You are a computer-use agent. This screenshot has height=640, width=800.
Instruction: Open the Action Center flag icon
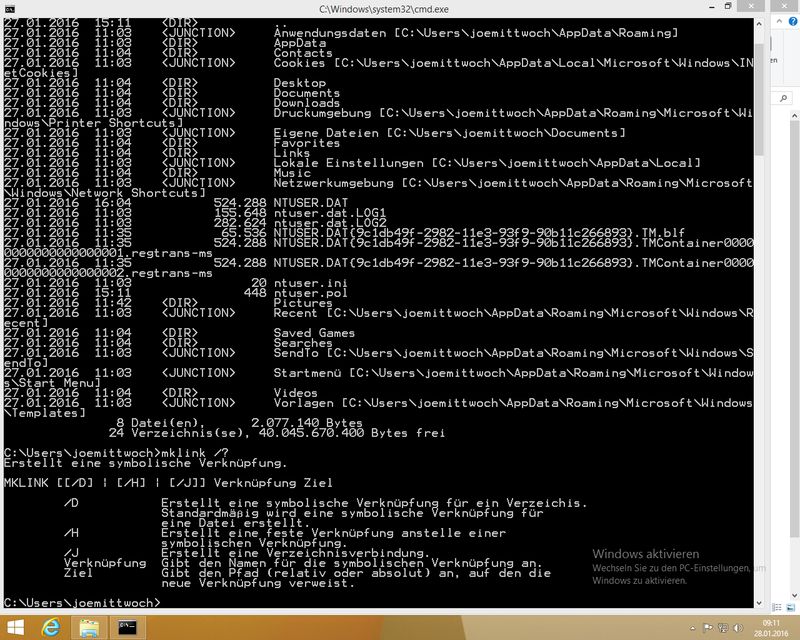[x=708, y=628]
